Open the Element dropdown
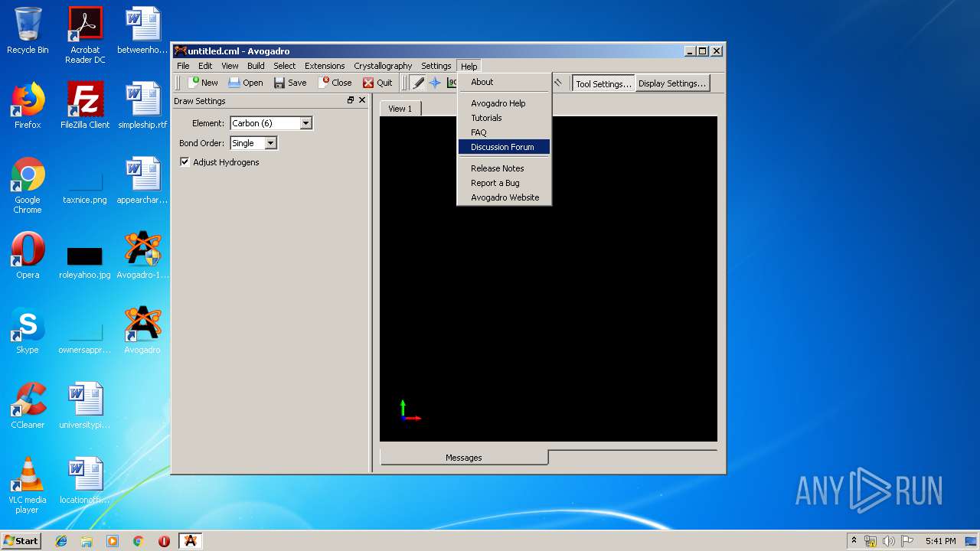The width and height of the screenshot is (980, 551). [x=305, y=123]
